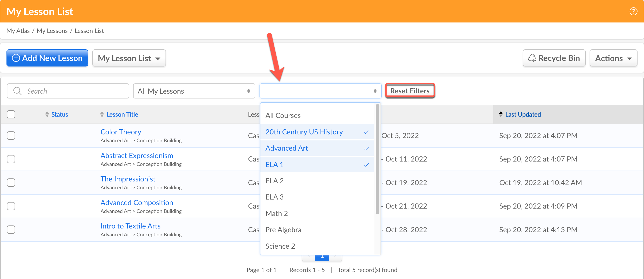Screen dimensions: 644x279
Task: Click the search magnifier icon
Action: coord(17,91)
